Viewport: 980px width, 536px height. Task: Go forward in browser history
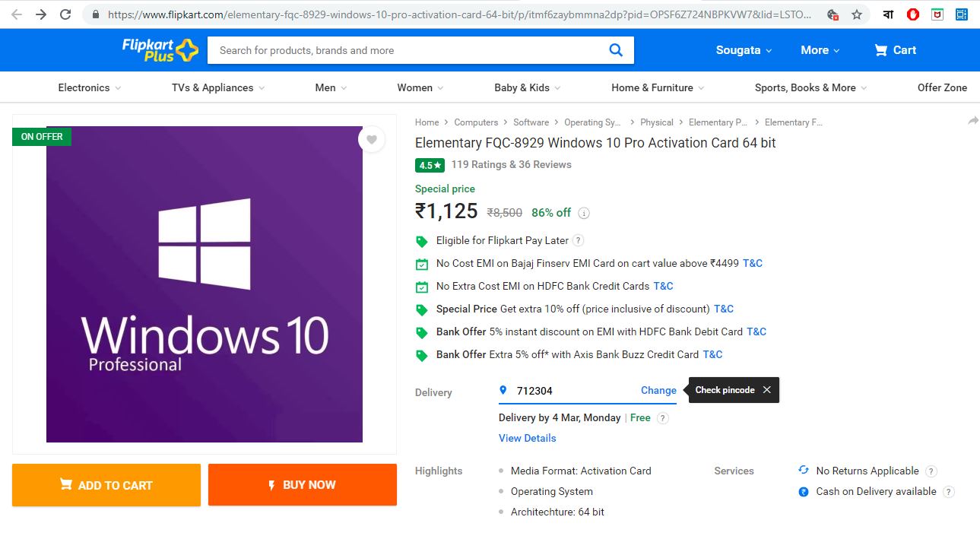click(41, 14)
